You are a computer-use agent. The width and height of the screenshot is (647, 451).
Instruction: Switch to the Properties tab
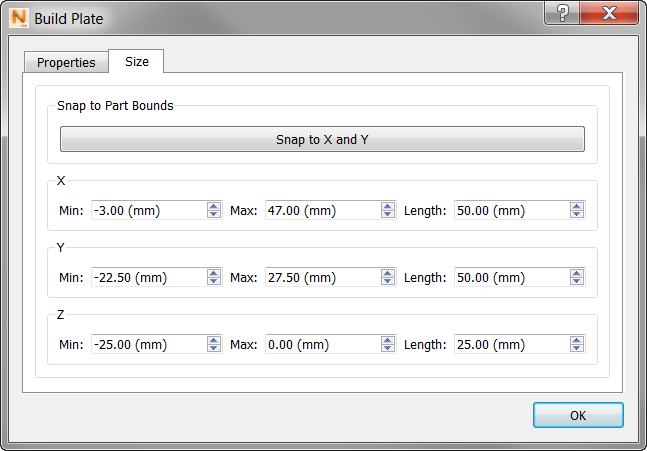tap(66, 62)
